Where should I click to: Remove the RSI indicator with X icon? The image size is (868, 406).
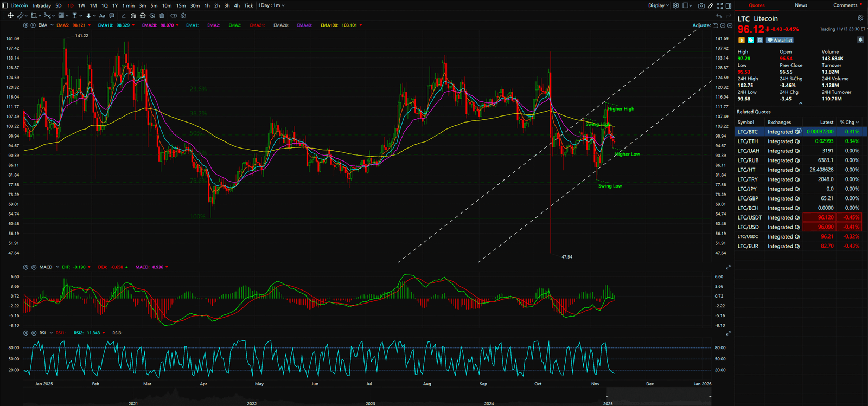(x=34, y=333)
